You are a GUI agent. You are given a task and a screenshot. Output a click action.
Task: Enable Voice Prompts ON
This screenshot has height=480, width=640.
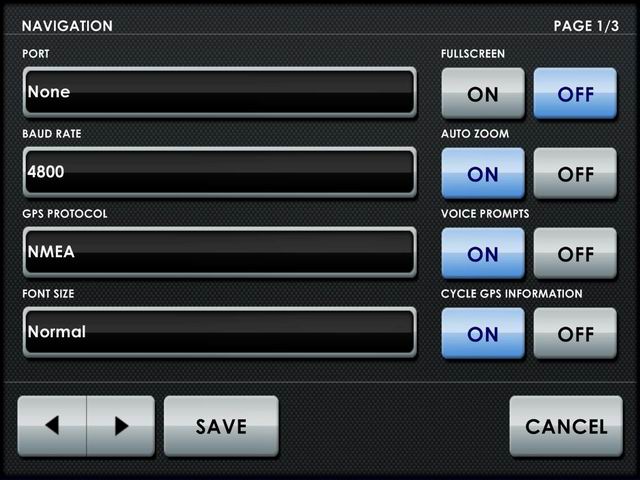tap(483, 253)
